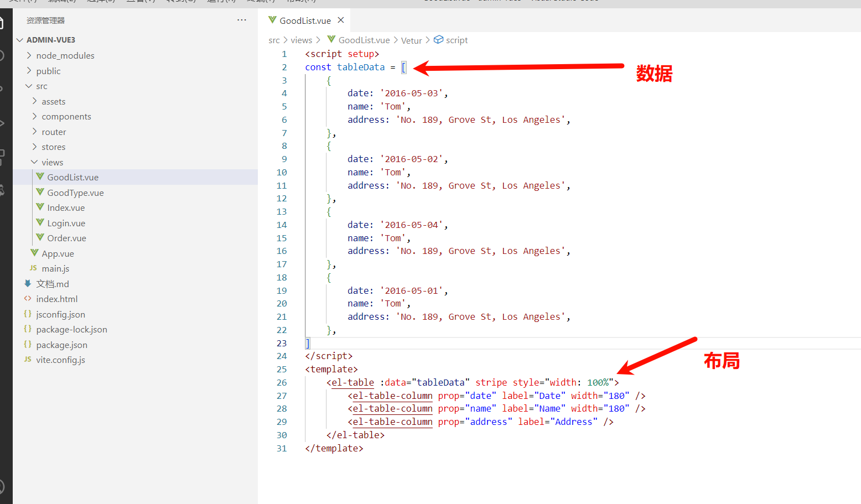The image size is (861, 504).
Task: Click the tableData variable on line 2
Action: 361,67
